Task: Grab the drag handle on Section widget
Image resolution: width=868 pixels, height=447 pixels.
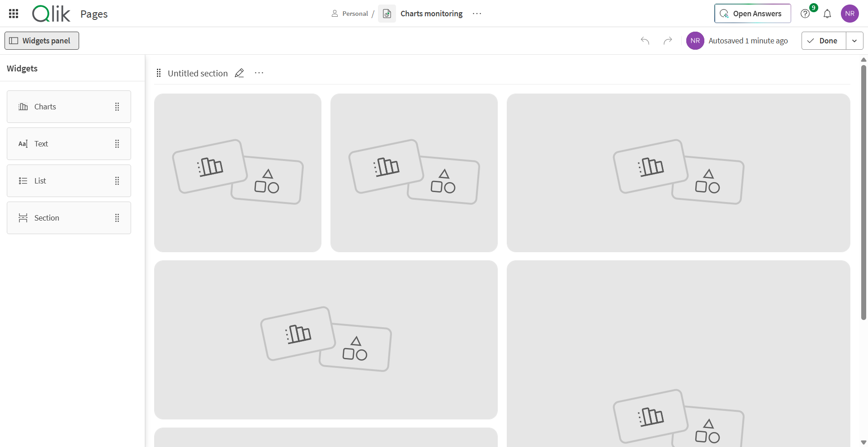Action: pyautogui.click(x=117, y=218)
